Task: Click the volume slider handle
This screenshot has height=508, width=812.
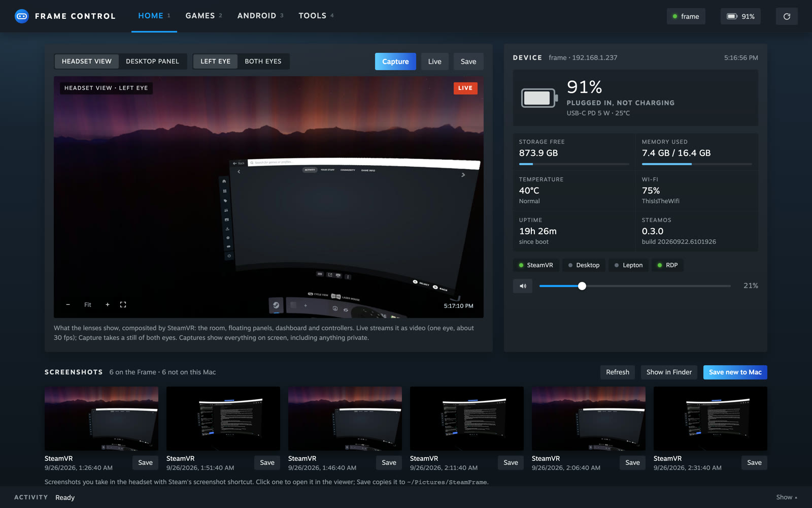Action: click(582, 286)
